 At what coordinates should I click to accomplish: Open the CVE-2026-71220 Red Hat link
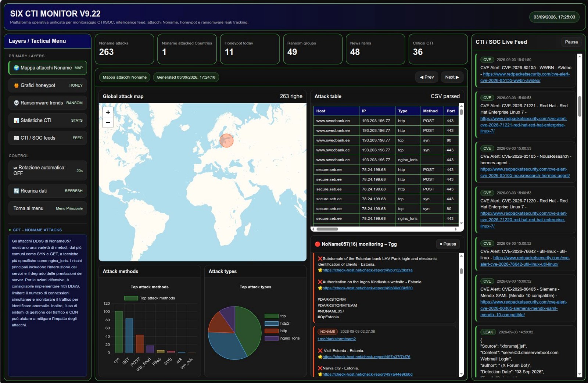pos(524,220)
